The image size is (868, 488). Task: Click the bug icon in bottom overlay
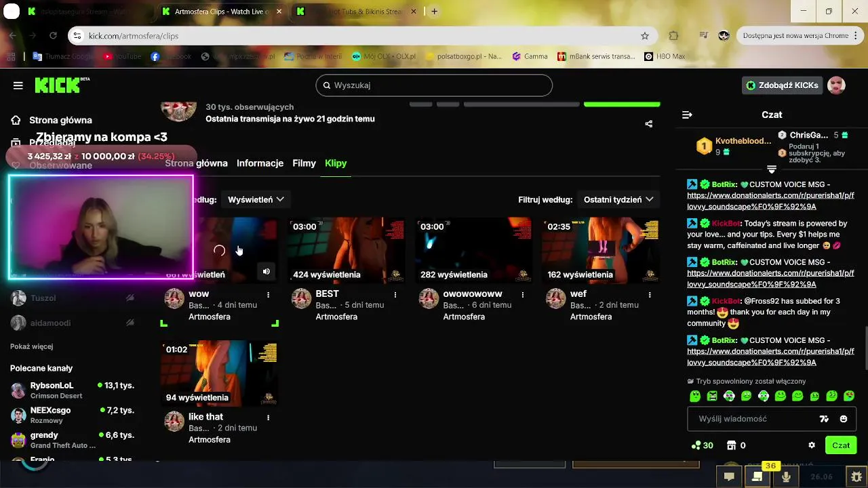pos(857,476)
